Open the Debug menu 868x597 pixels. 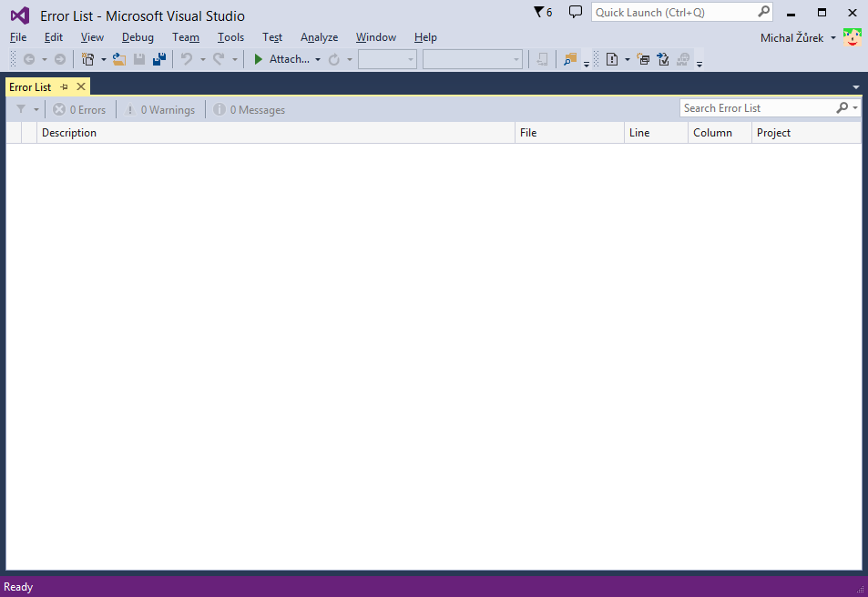[138, 37]
